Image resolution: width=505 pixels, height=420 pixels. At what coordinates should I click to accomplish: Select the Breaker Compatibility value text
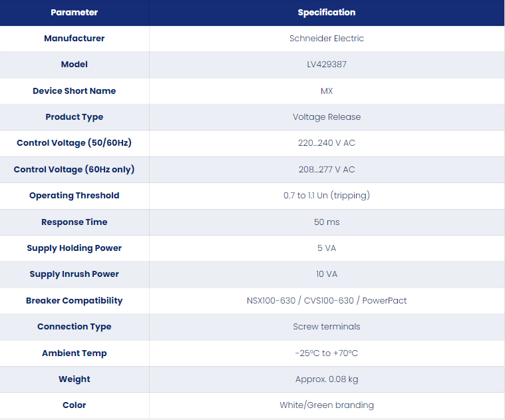(x=327, y=300)
